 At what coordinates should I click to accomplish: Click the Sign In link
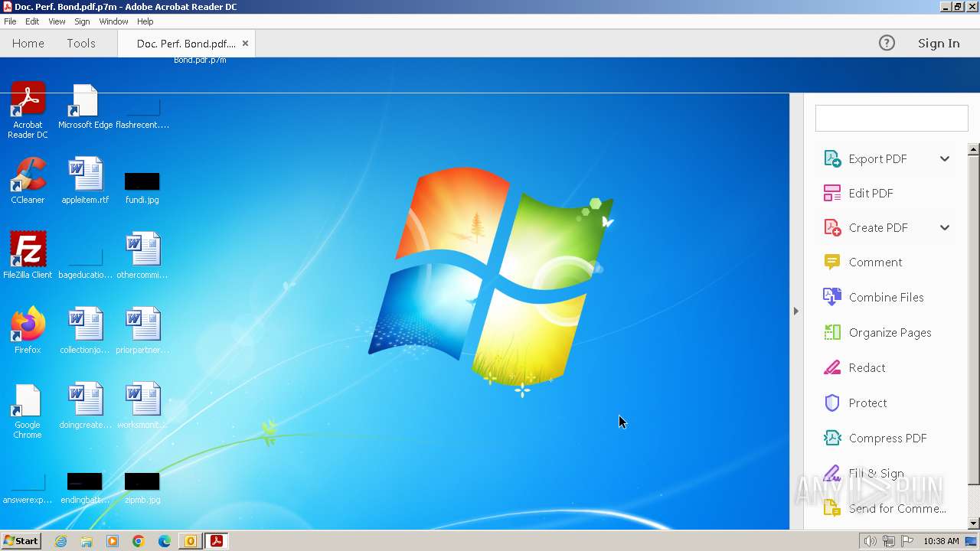(x=939, y=43)
